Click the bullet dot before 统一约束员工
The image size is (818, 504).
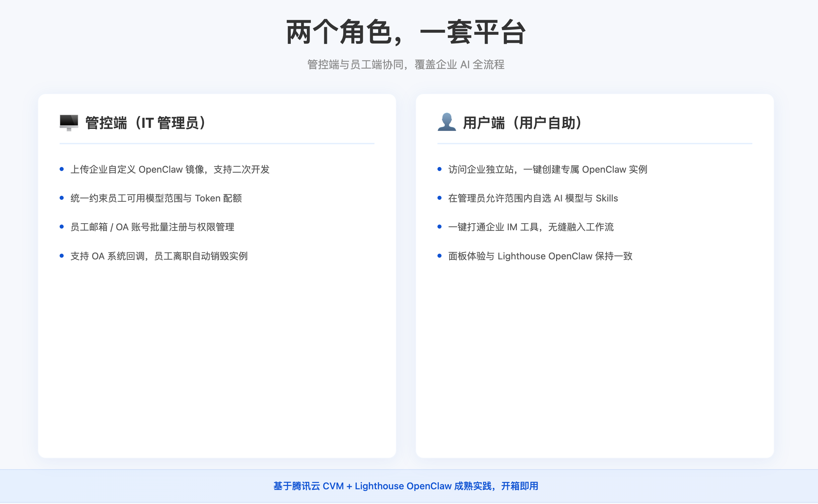tap(62, 198)
